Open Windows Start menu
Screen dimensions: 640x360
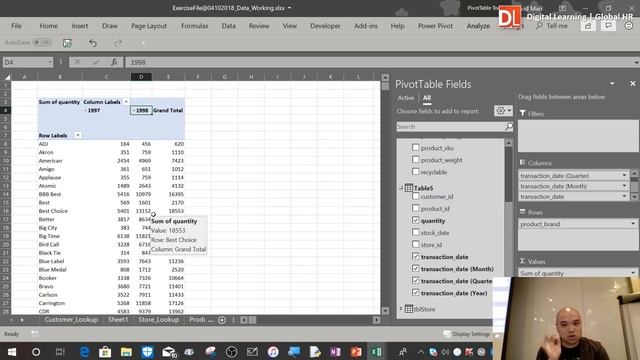[12, 351]
